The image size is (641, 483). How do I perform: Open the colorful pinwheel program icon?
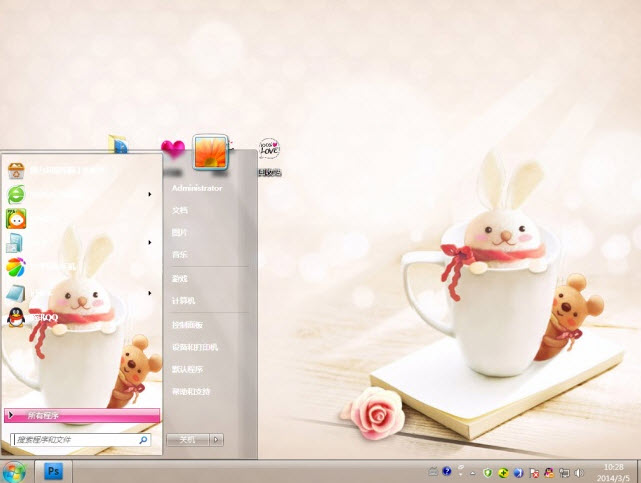coord(16,267)
